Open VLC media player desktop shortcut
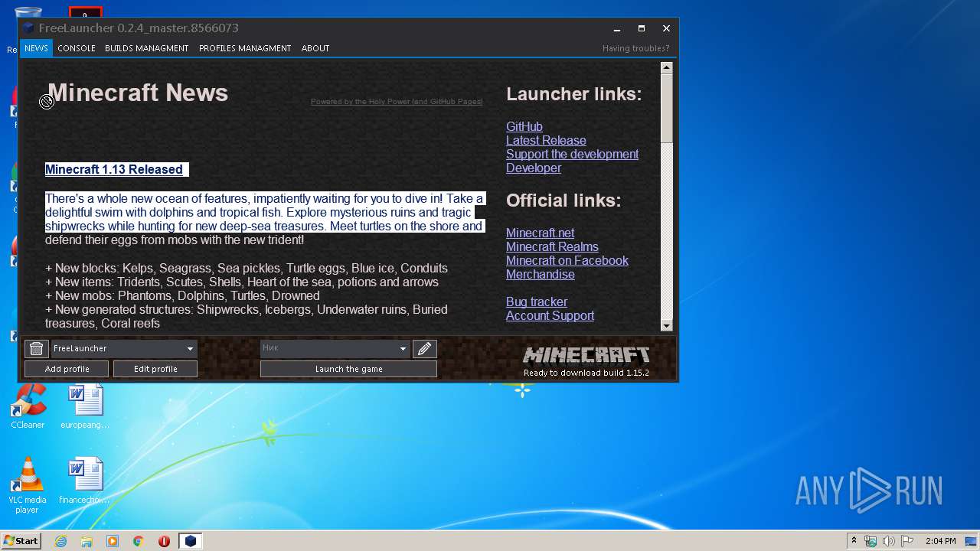 coord(28,486)
